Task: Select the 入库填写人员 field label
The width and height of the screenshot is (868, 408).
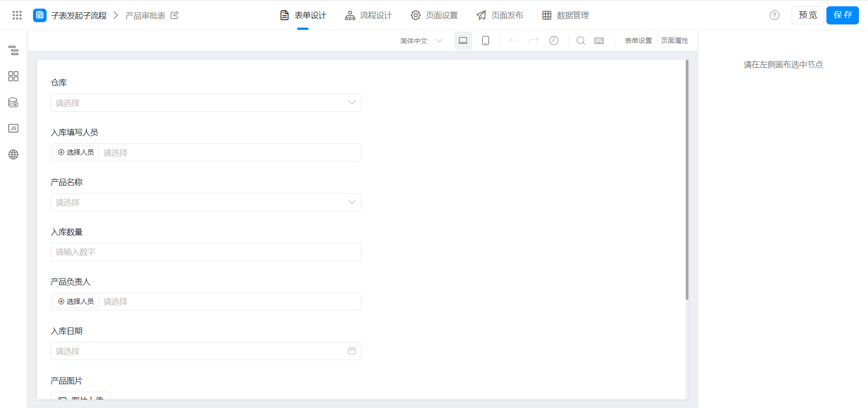Action: point(75,133)
